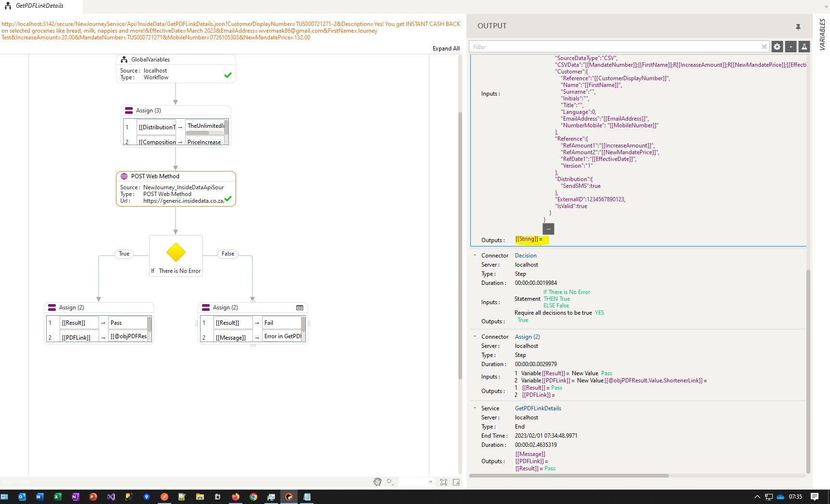Screen dimensions: 830x504
Task: Click the Pass Assign (2) vertical scrollbar
Action: [x=150, y=324]
